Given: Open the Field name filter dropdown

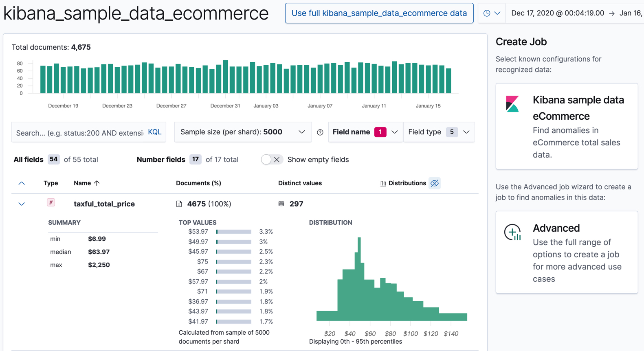Looking at the screenshot, I should pyautogui.click(x=365, y=132).
